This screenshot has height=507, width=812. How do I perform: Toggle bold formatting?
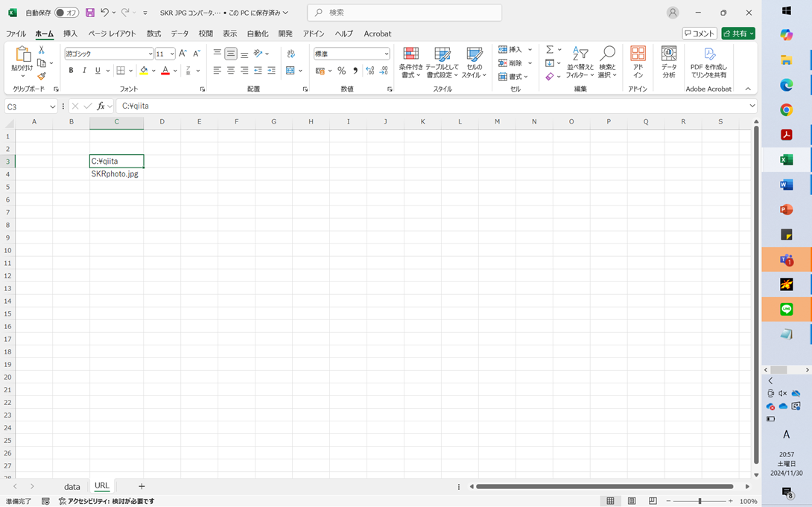point(71,71)
